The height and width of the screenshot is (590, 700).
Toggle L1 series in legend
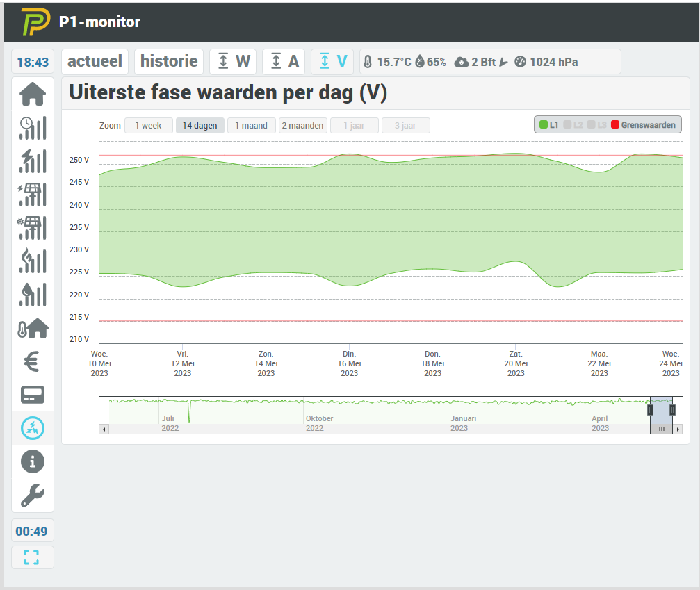tap(549, 125)
